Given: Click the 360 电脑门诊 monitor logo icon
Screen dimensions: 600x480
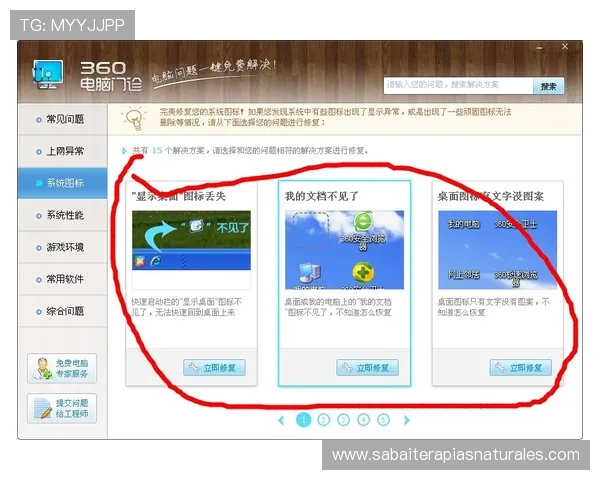Looking at the screenshot, I should 48,74.
